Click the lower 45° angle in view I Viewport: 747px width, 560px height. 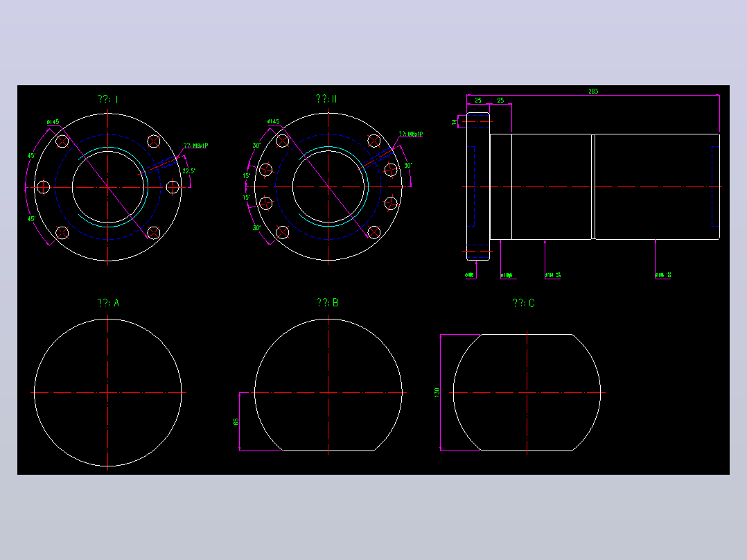31,219
